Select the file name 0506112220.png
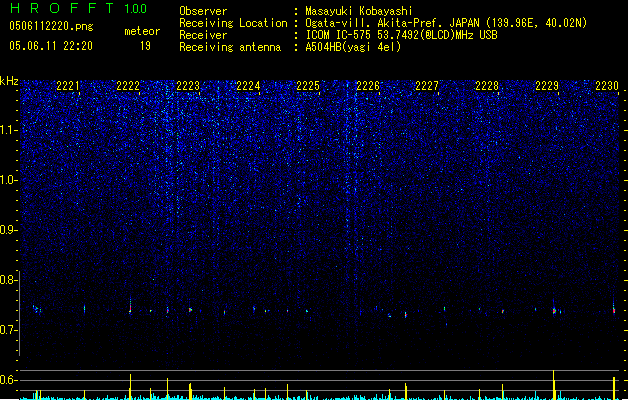The width and height of the screenshot is (629, 400). tap(51, 26)
